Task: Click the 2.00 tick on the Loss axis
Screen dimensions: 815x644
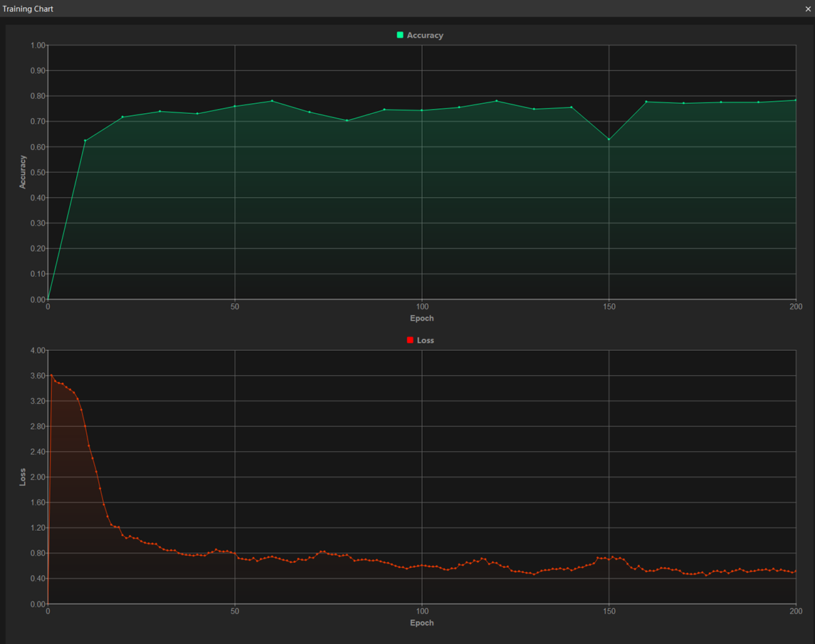Action: click(x=38, y=477)
